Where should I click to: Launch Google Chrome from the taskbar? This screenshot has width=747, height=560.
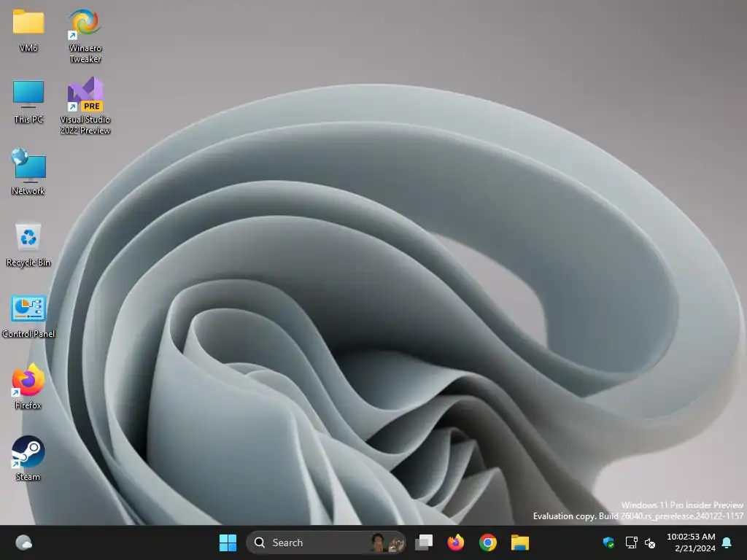pyautogui.click(x=488, y=542)
